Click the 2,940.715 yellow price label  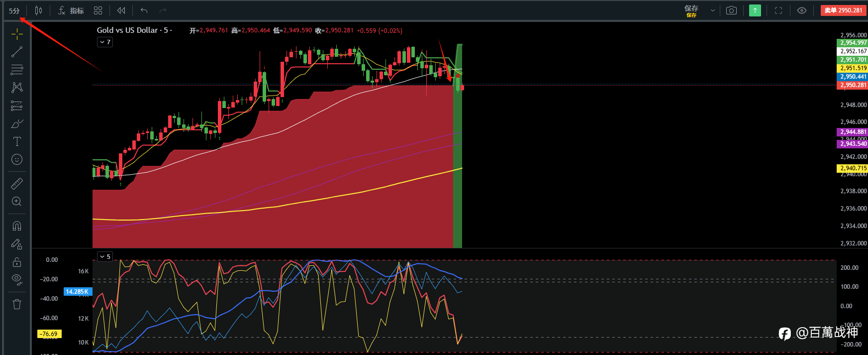(x=852, y=168)
